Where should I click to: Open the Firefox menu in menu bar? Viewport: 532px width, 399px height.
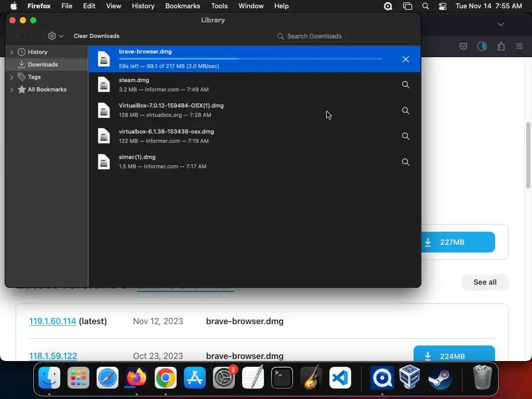tap(39, 6)
